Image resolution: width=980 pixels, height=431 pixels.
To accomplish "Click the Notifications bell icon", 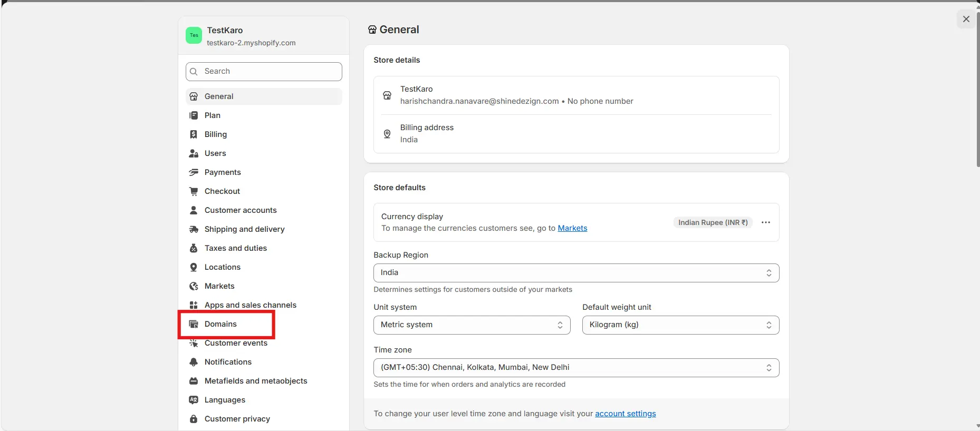I will pyautogui.click(x=194, y=362).
